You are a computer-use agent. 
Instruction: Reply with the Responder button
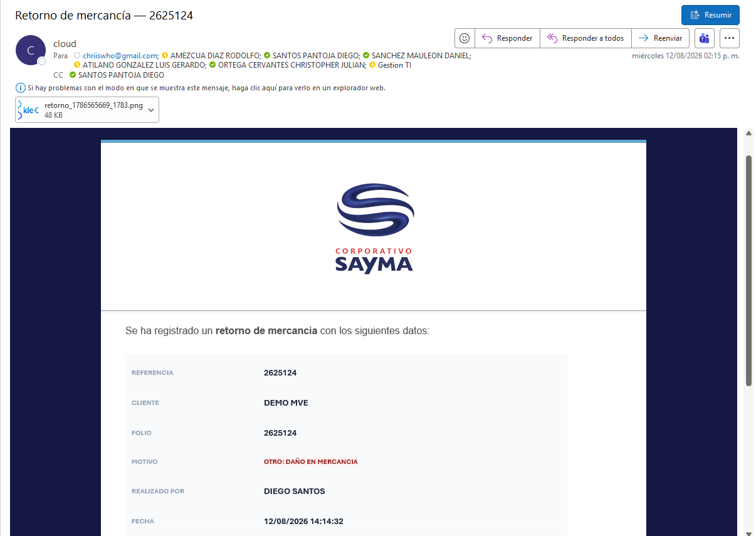point(507,38)
